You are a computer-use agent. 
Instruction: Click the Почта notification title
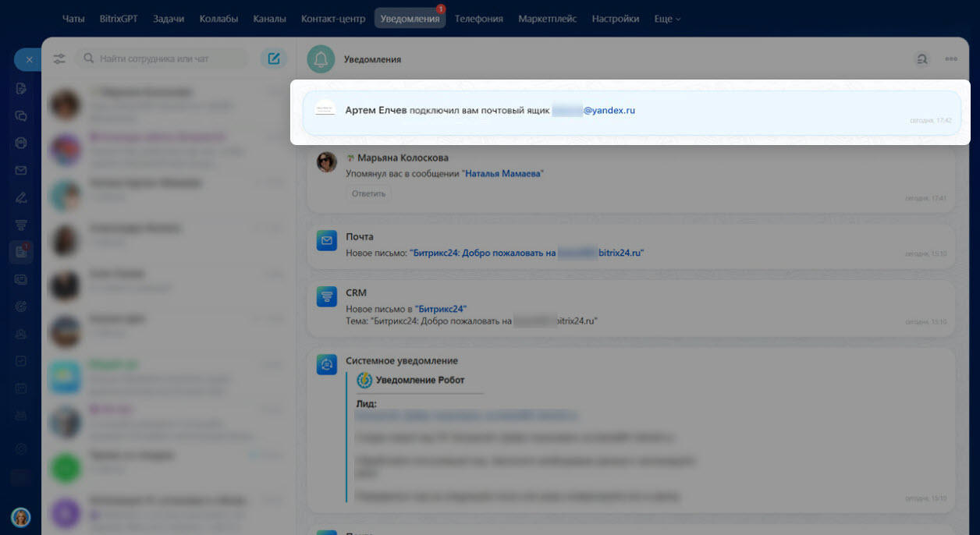tap(360, 236)
